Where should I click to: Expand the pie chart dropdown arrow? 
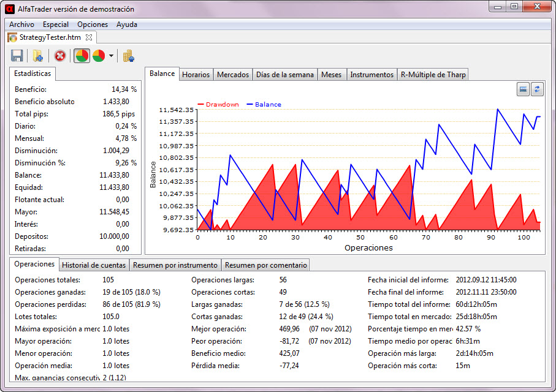click(x=111, y=56)
